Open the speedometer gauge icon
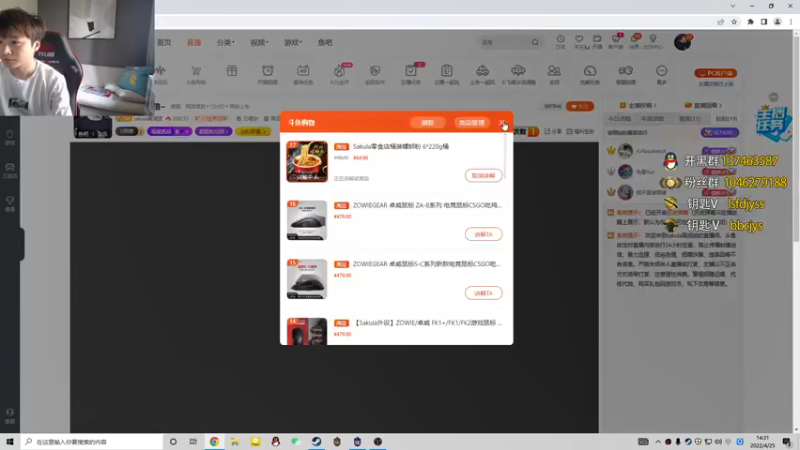Viewport: 800px width, 450px height. (590, 71)
